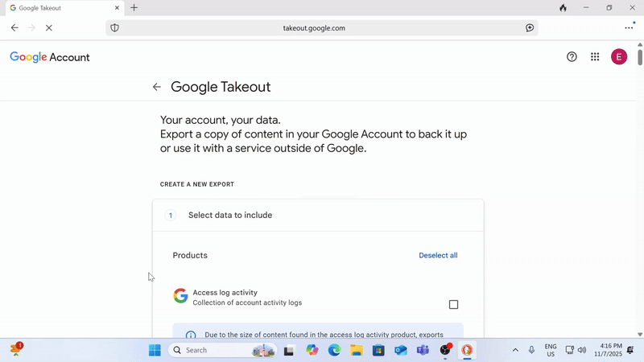Stop loading the page with X button
644x362 pixels.
coord(49,28)
